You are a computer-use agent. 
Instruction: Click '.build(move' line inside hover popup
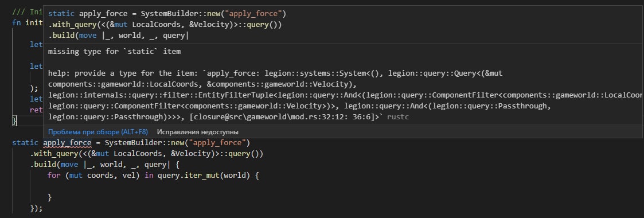click(x=118, y=36)
